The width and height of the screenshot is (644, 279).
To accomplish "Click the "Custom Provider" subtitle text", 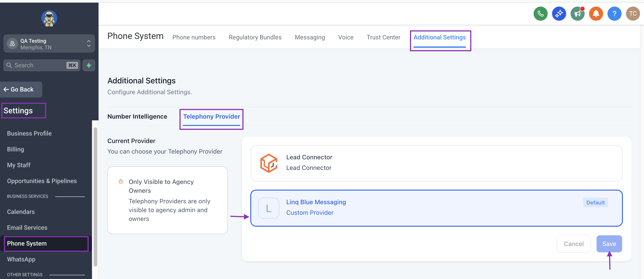I will (x=310, y=213).
